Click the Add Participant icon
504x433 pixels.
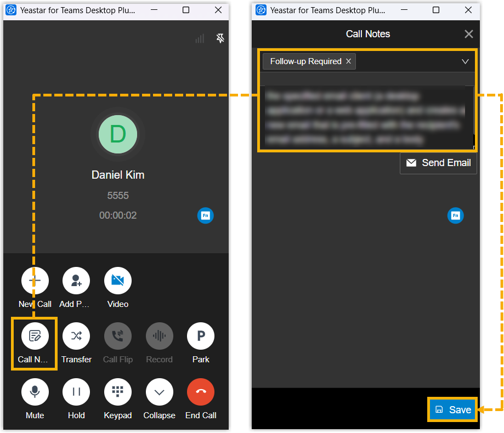[x=76, y=281]
